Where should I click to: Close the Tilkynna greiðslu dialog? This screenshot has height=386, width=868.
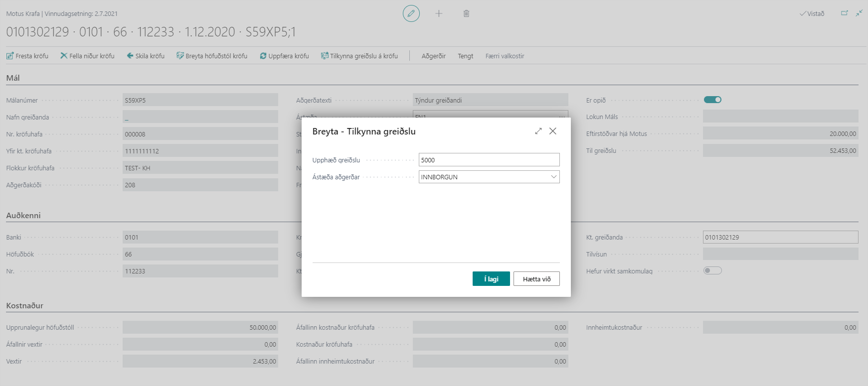[553, 131]
